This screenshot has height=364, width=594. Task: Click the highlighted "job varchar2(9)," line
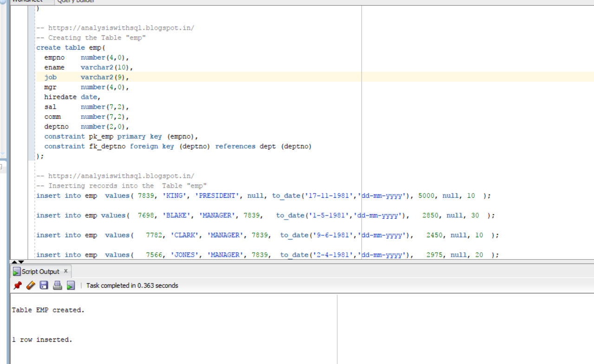(87, 77)
